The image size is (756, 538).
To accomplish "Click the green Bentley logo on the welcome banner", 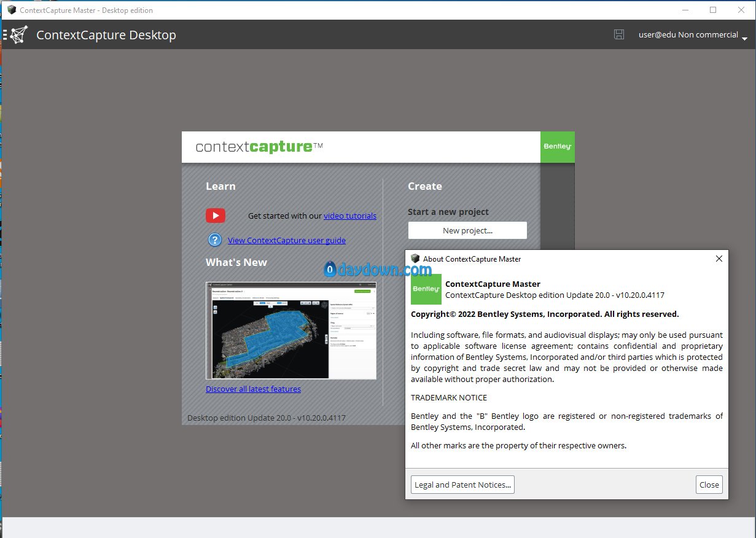I will click(x=558, y=147).
